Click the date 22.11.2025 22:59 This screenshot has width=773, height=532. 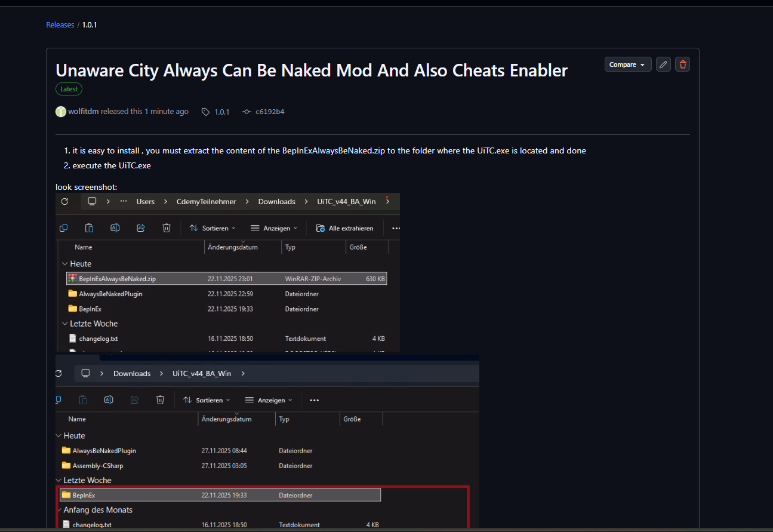click(230, 294)
